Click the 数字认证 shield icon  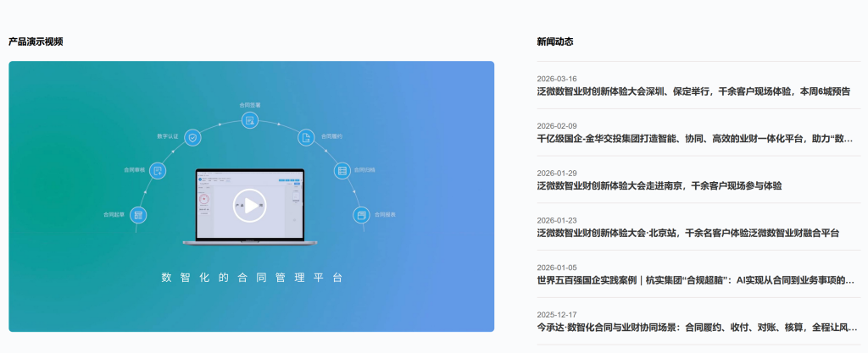193,136
